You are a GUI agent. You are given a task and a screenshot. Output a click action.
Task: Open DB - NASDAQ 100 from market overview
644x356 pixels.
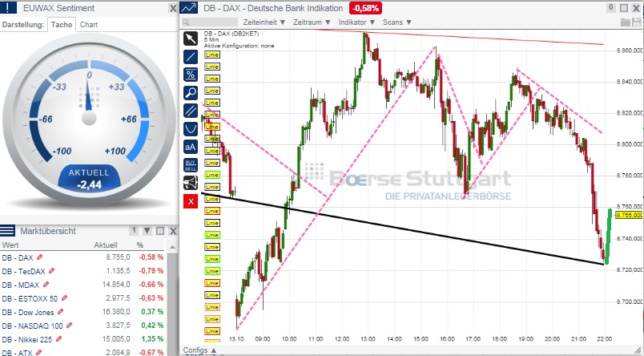pyautogui.click(x=33, y=326)
